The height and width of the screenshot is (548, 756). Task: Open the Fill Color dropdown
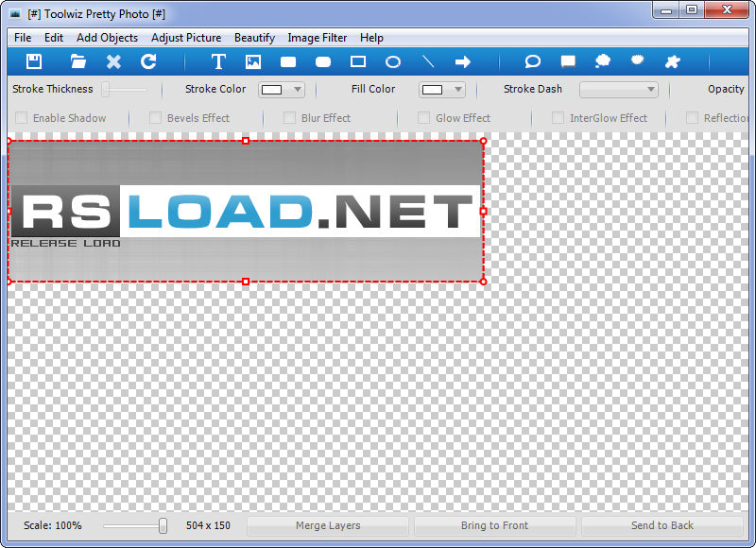pos(442,90)
